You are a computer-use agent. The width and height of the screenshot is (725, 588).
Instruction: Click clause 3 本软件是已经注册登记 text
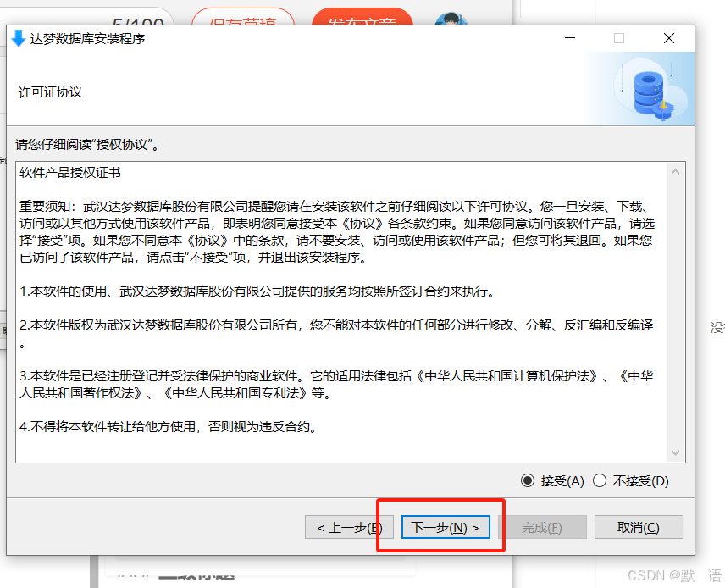pos(337,385)
